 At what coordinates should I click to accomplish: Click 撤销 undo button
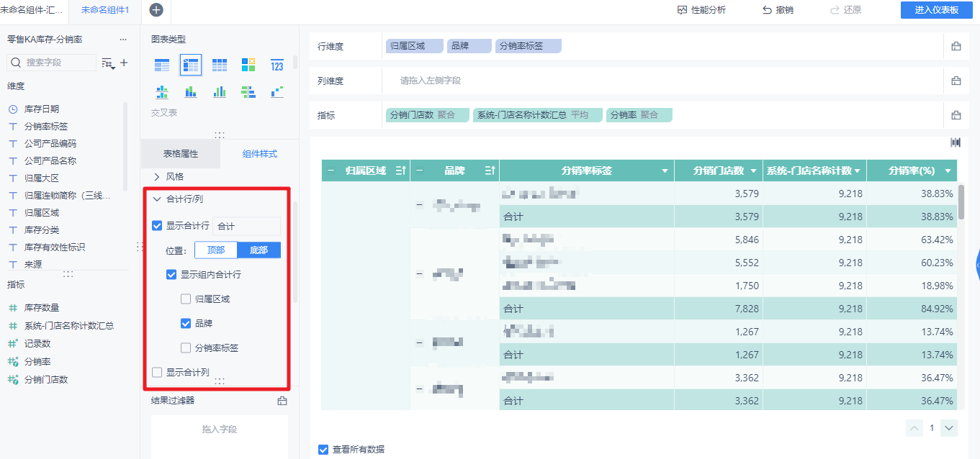point(778,10)
